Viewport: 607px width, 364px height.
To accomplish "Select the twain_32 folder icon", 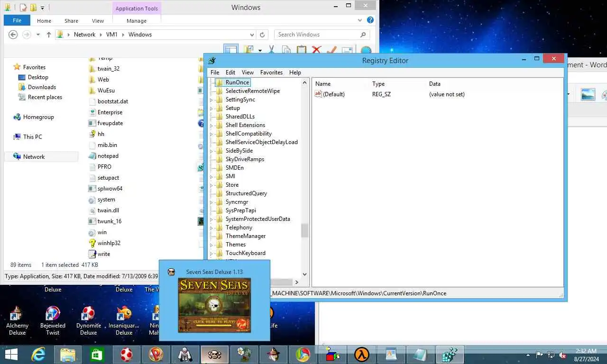I will (x=92, y=69).
